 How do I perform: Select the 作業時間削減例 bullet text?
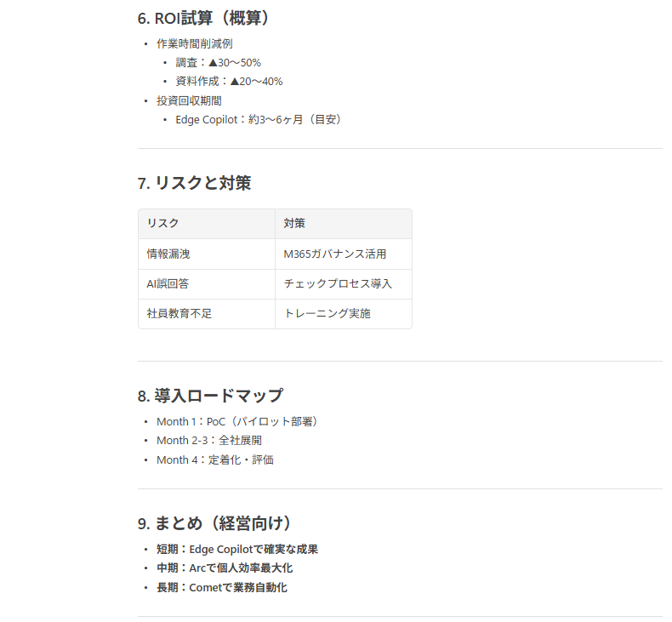pos(195,43)
